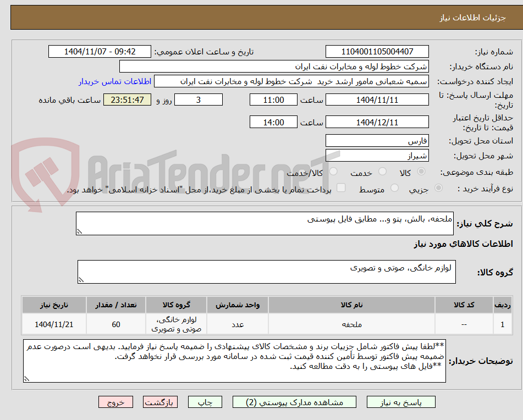Open اطلاعات تماس خریدار link
This screenshot has height=420, width=523.
tap(115, 81)
